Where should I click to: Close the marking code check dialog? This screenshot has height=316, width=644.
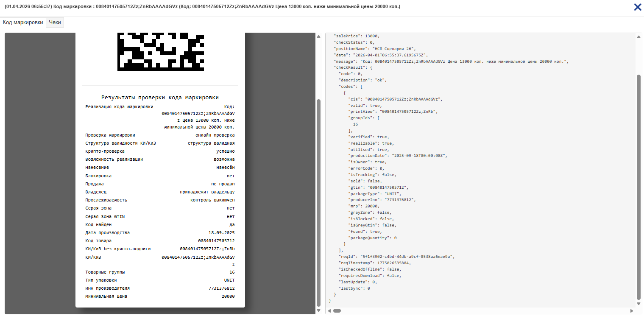[x=637, y=7]
